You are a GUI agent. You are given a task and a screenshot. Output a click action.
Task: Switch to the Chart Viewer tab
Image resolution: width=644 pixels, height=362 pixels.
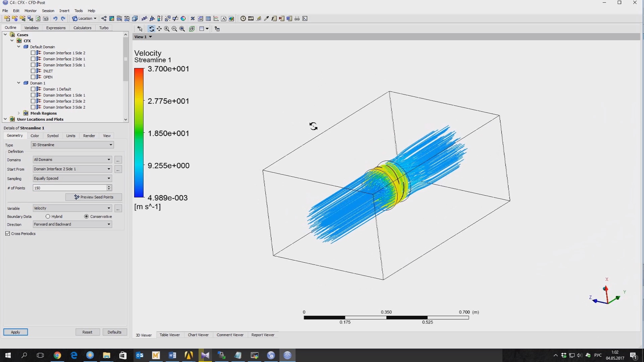point(198,335)
